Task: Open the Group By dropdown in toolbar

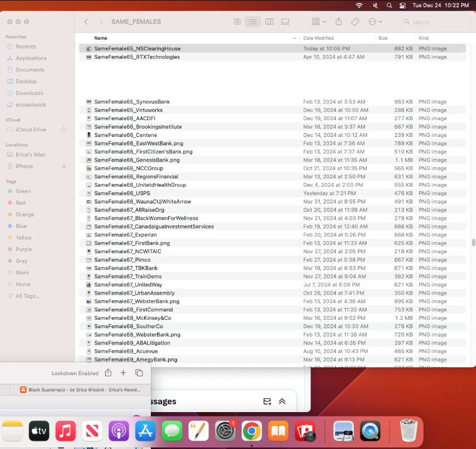Action: coord(319,22)
